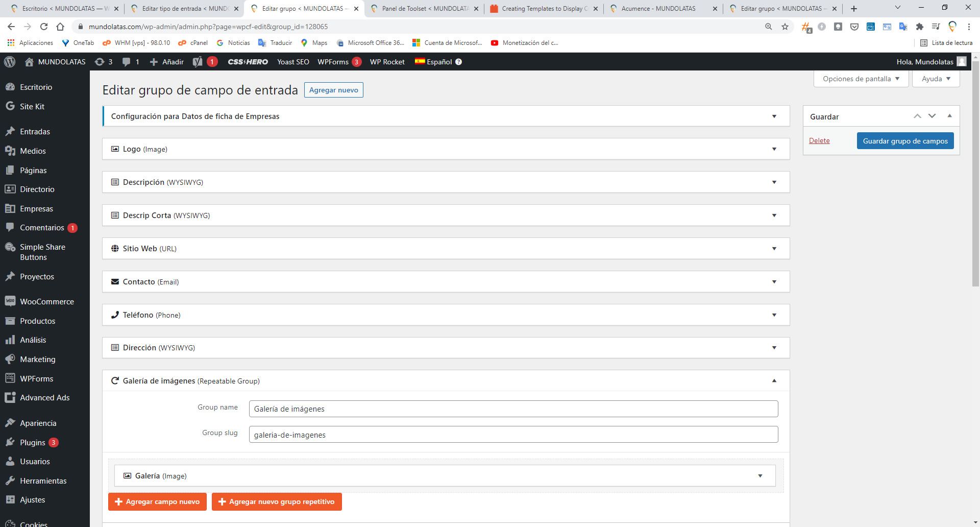Image resolution: width=980 pixels, height=527 pixels.
Task: Collapse the Galería de imágenes repeatable group
Action: [774, 381]
